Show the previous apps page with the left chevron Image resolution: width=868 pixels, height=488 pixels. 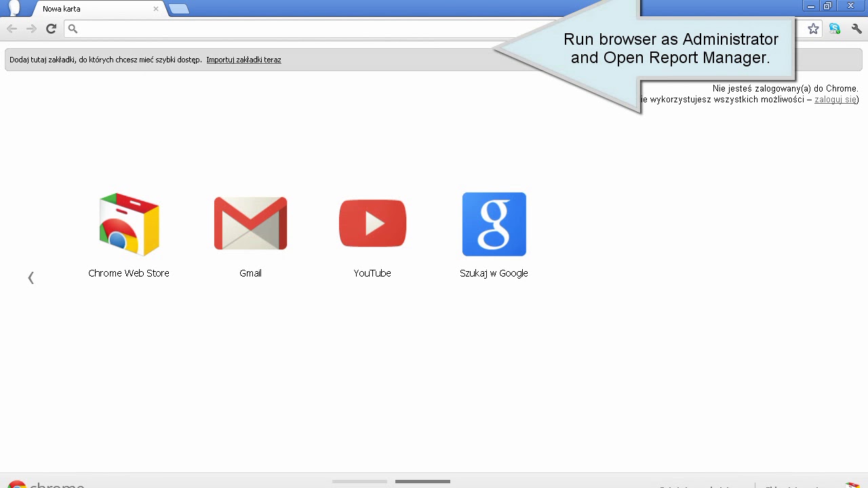tap(31, 277)
